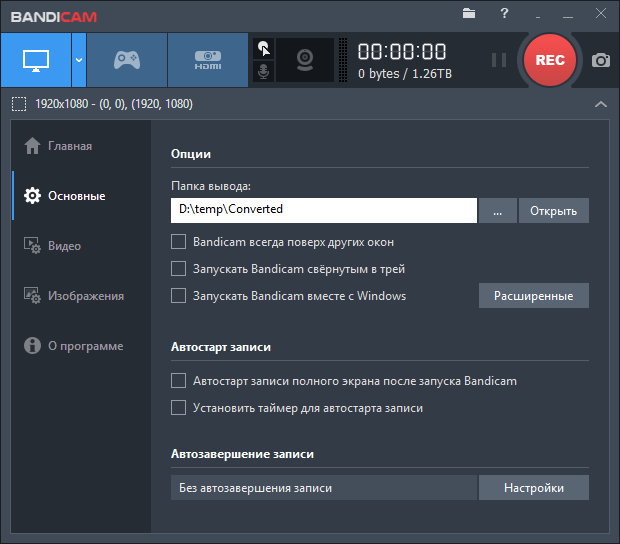This screenshot has height=544, width=620.
Task: Click the 1920x1080 recording area text
Action: (x=114, y=104)
